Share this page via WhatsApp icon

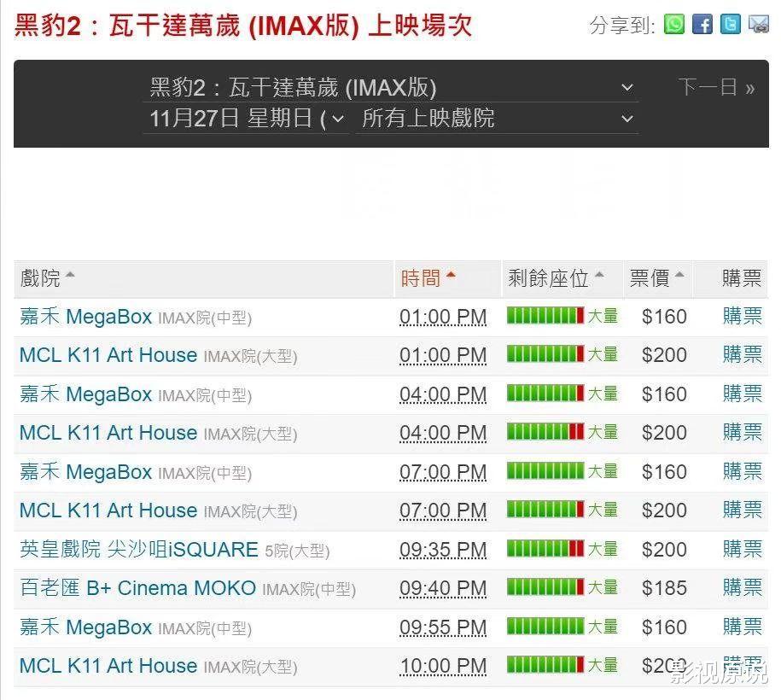[x=674, y=24]
